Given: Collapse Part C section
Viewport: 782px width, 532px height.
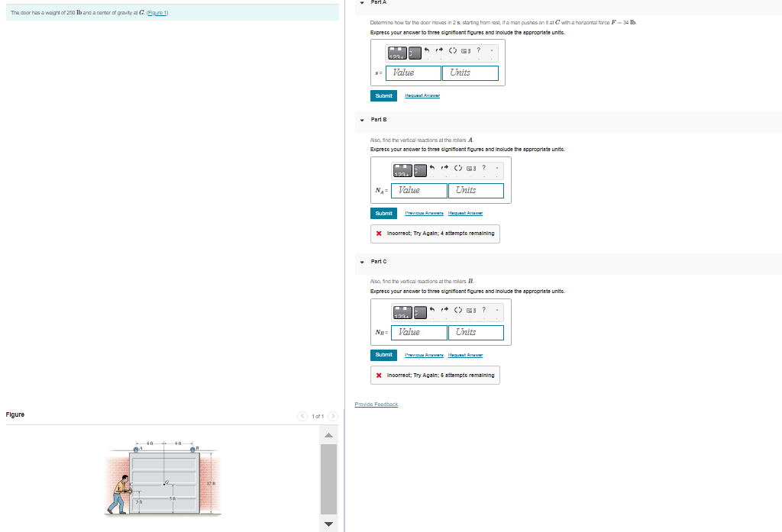Looking at the screenshot, I should click(362, 262).
